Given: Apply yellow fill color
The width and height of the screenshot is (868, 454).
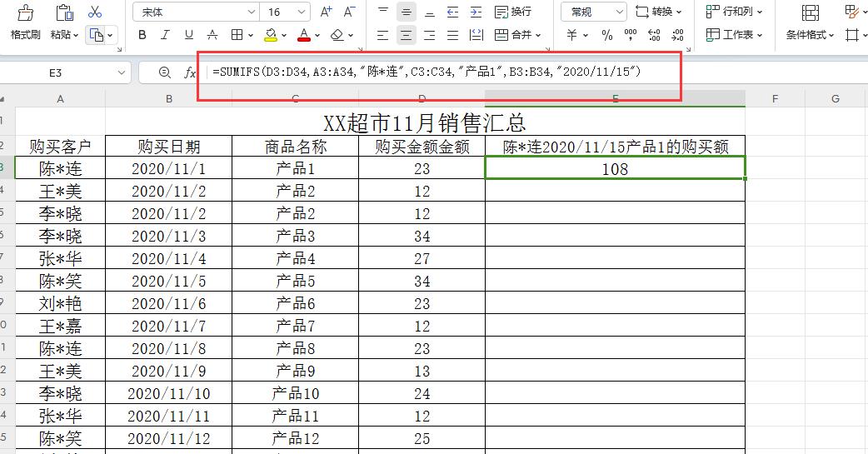Looking at the screenshot, I should pos(271,36).
